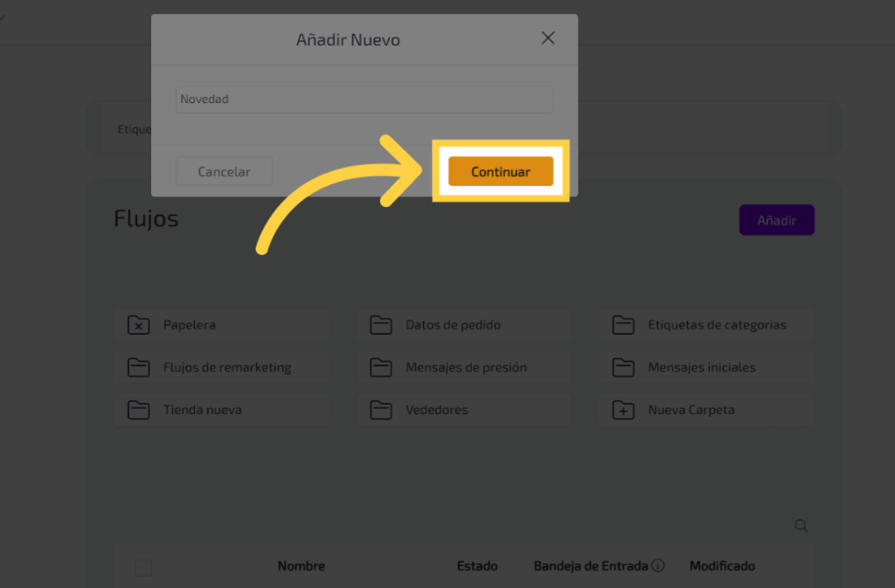Screen dimensions: 895x588
Task: Close the Añadir Nuevo dialog
Action: coord(548,38)
